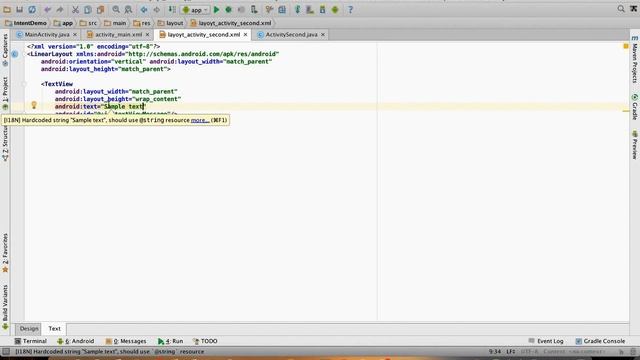Click IntentDemo breadcrumb
This screenshot has height=360, width=640.
[x=26, y=23]
